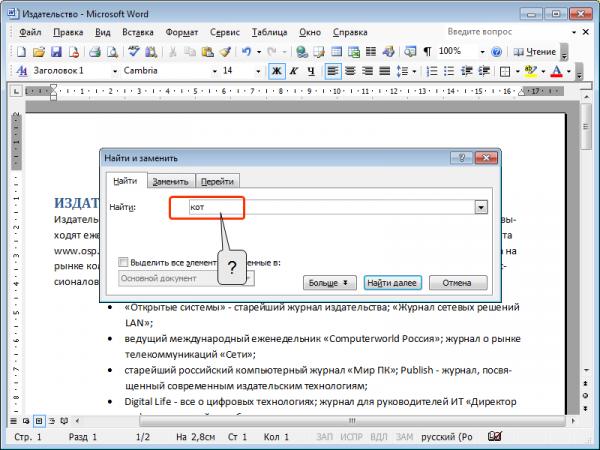This screenshot has height=450, width=600.
Task: Justify the paragraph text
Action: click(385, 71)
